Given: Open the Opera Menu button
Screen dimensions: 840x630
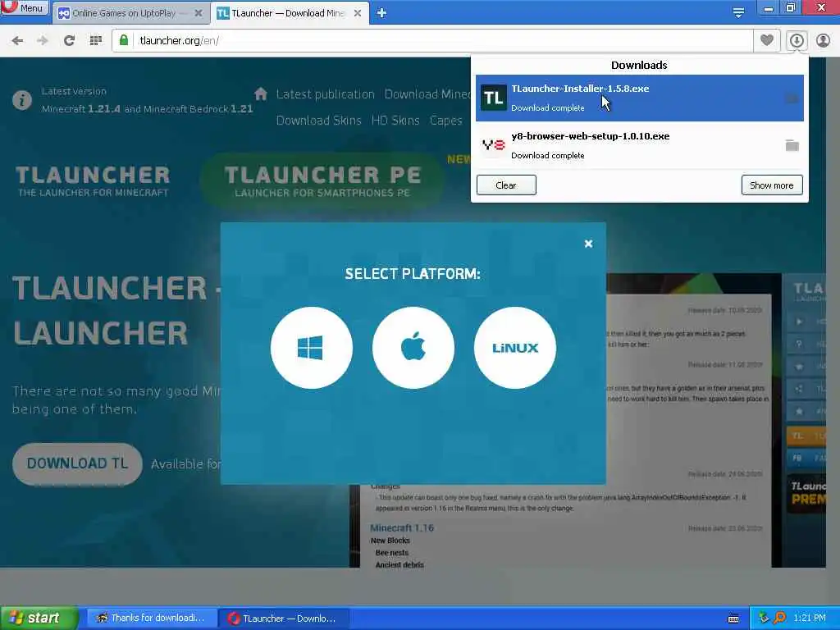Looking at the screenshot, I should coord(24,7).
